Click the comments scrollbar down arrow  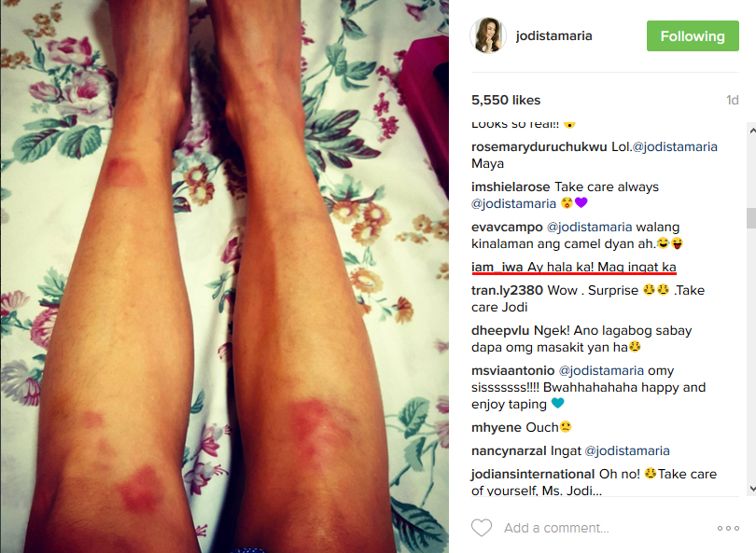tap(751, 489)
